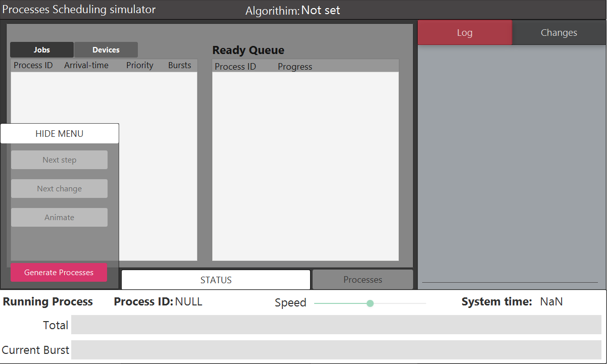Click the Priority column header
The width and height of the screenshot is (607, 364).
140,66
